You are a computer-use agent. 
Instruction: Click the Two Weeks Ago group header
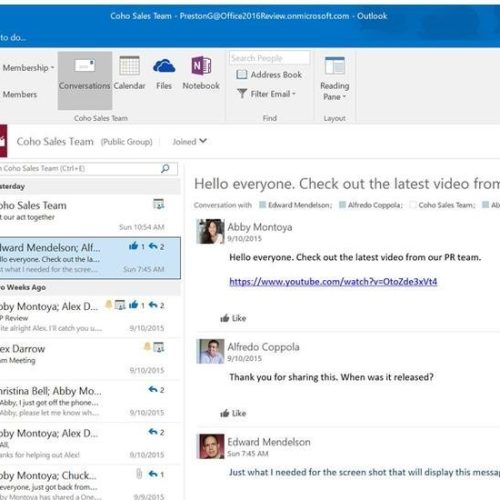tap(90, 287)
